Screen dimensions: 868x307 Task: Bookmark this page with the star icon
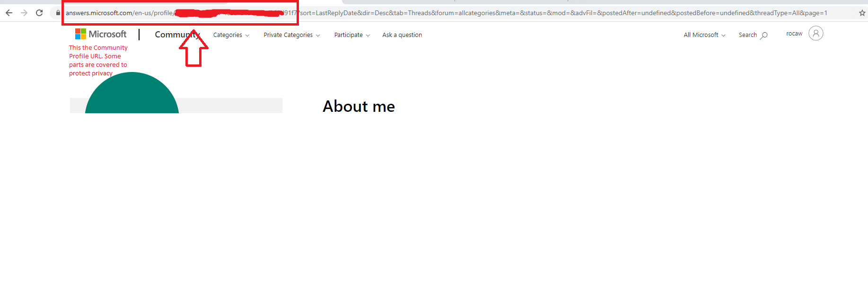tap(862, 13)
